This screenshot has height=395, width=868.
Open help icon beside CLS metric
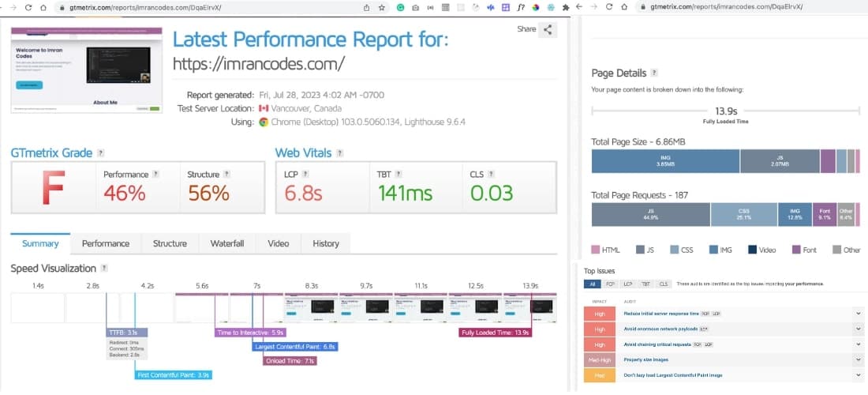coord(491,174)
